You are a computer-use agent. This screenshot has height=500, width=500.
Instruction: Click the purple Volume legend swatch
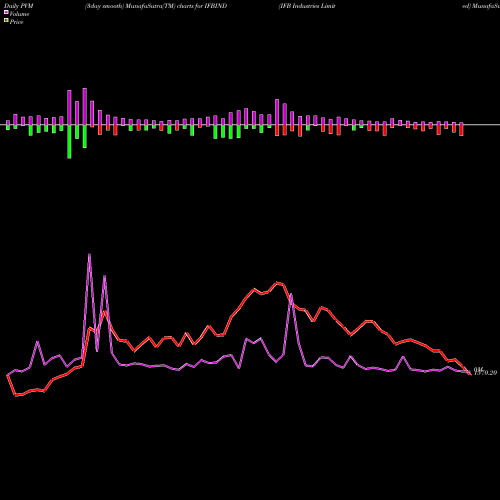point(6,12)
